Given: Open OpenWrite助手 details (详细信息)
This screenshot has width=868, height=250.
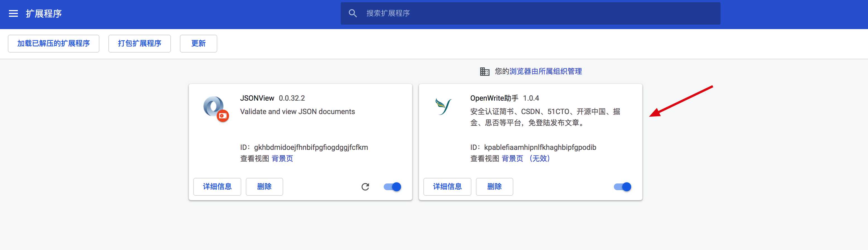Looking at the screenshot, I should [447, 187].
